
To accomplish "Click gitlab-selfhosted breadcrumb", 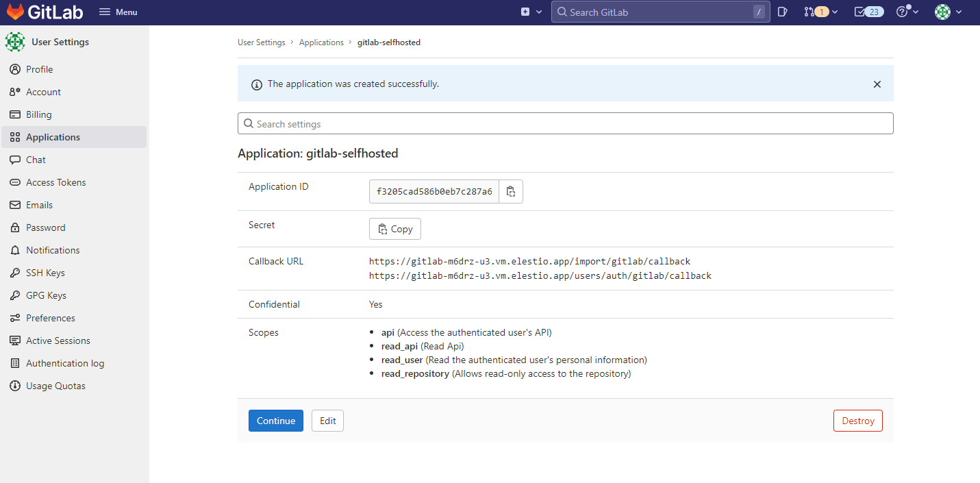I will coord(389,42).
